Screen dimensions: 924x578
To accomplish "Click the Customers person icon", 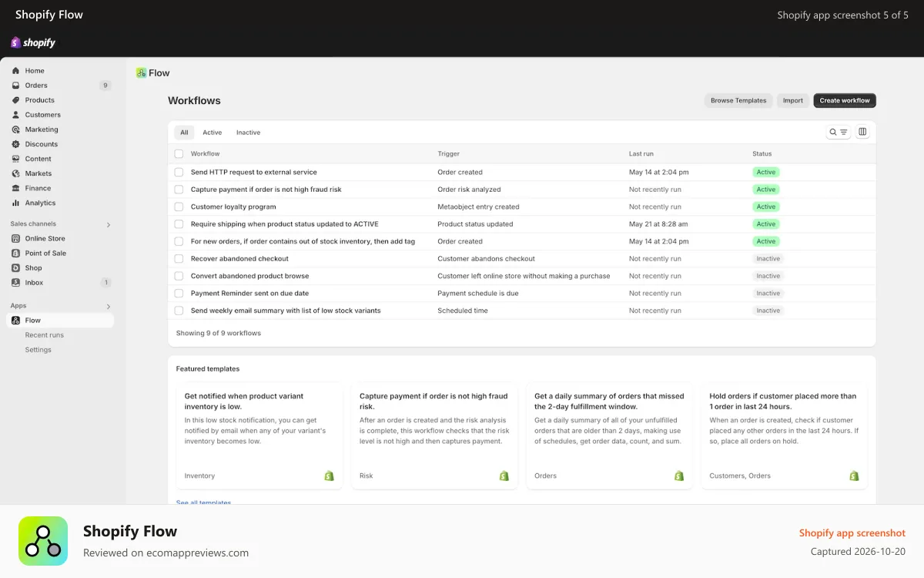I will 15,115.
